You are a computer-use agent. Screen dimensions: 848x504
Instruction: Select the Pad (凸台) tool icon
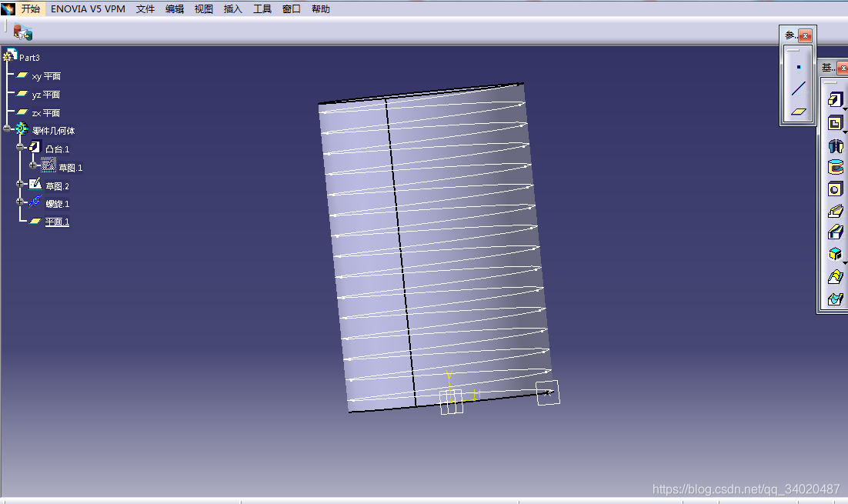(835, 99)
